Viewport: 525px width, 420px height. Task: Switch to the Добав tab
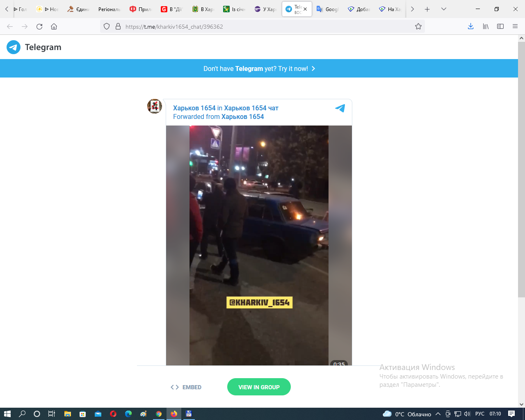tap(359, 9)
